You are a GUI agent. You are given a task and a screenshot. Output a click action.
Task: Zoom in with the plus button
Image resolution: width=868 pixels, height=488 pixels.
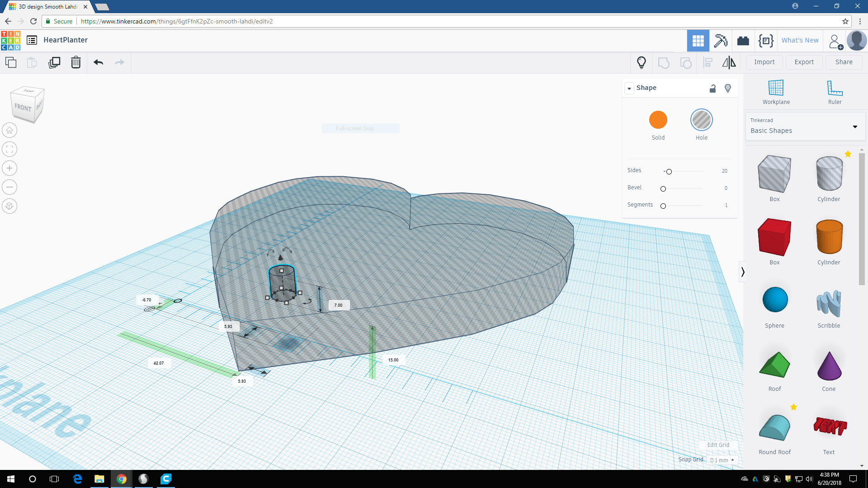9,168
